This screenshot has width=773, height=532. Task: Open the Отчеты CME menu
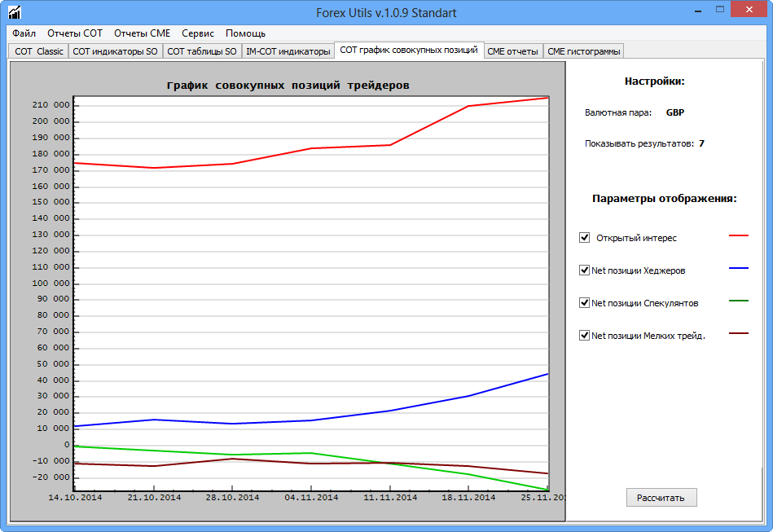(x=142, y=33)
